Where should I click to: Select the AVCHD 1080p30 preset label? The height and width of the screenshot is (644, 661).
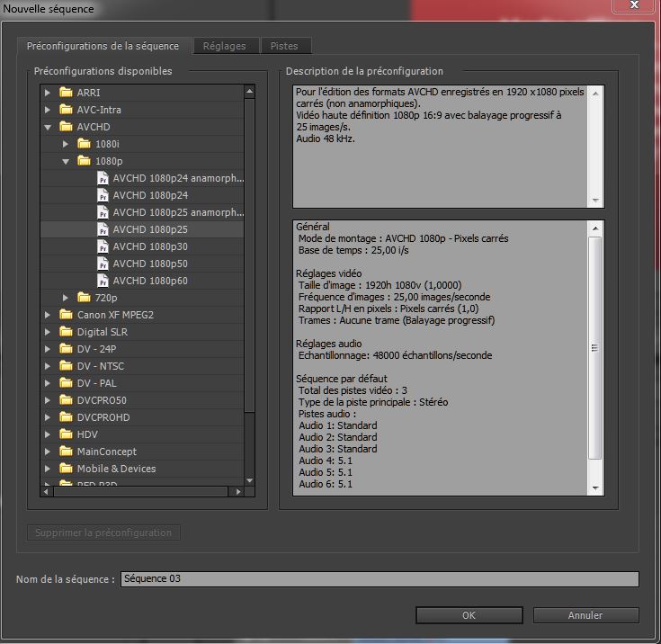150,246
